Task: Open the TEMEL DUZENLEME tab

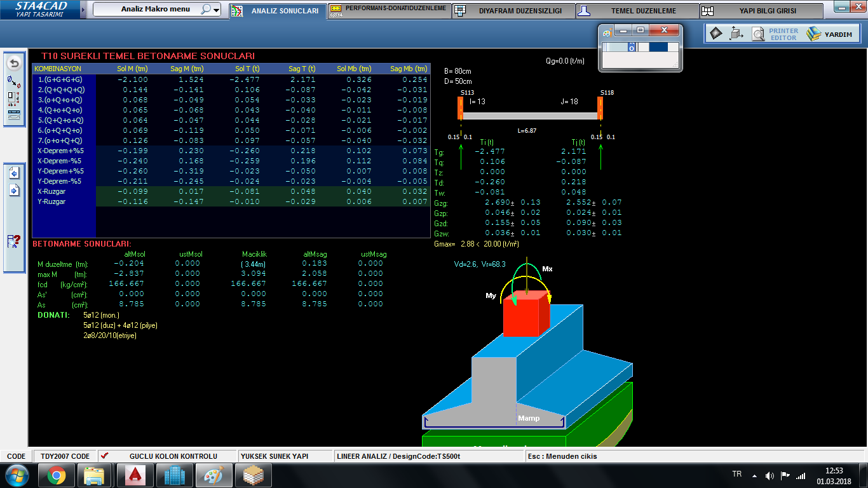Action: click(637, 11)
